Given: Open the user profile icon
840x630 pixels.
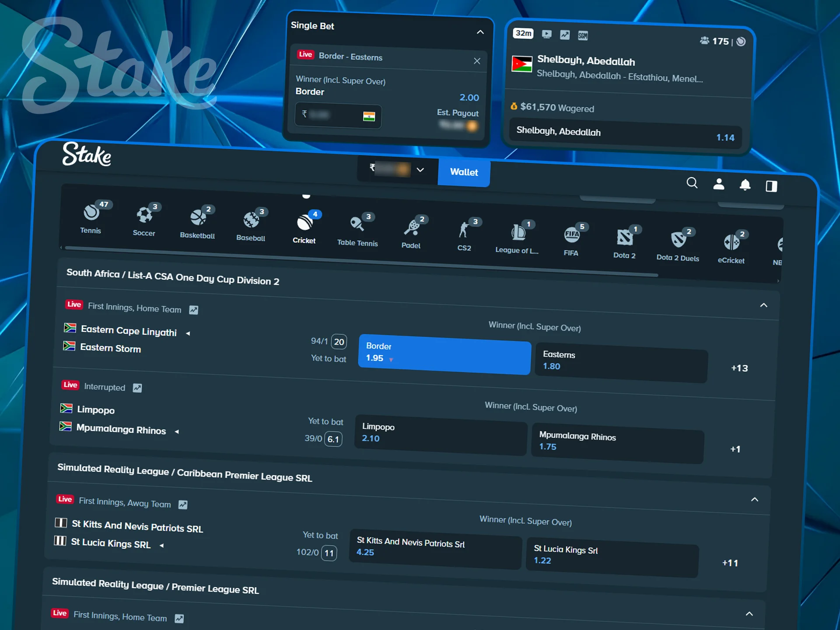Looking at the screenshot, I should [x=719, y=184].
